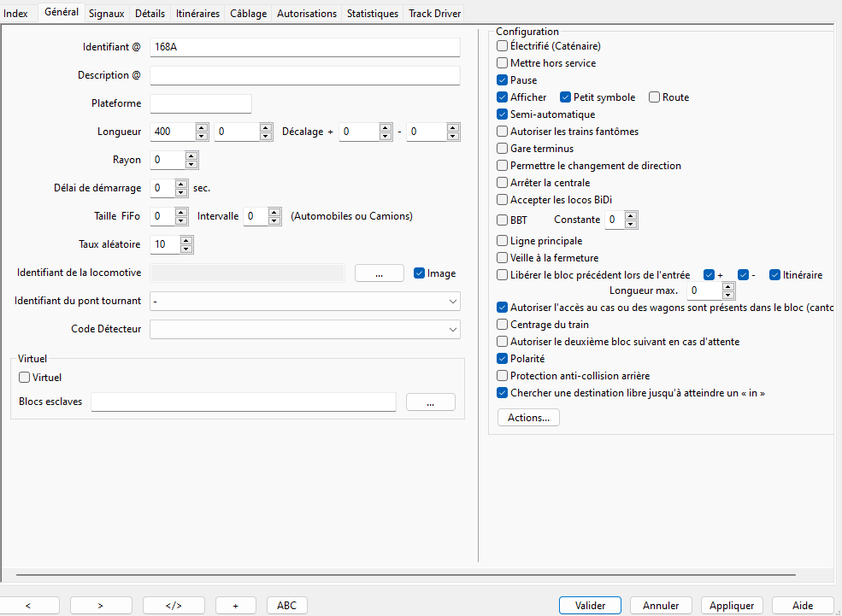Check Autoriser les trains fantômes
Image resolution: width=842 pixels, height=616 pixels.
pos(502,132)
